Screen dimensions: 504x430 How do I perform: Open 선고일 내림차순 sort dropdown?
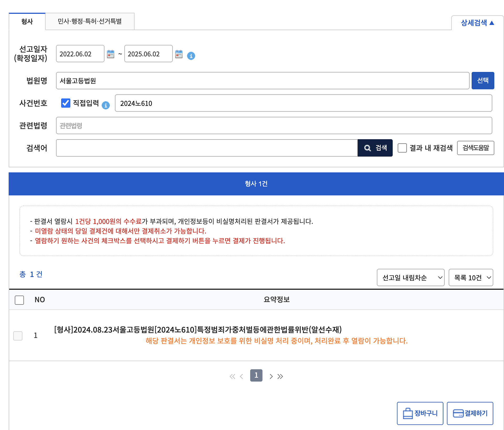pyautogui.click(x=410, y=277)
